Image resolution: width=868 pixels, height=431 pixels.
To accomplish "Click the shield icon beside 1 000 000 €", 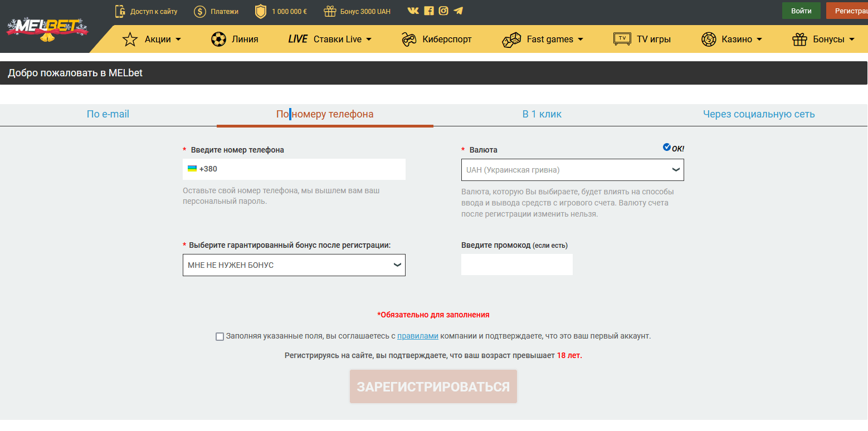I will pyautogui.click(x=260, y=11).
